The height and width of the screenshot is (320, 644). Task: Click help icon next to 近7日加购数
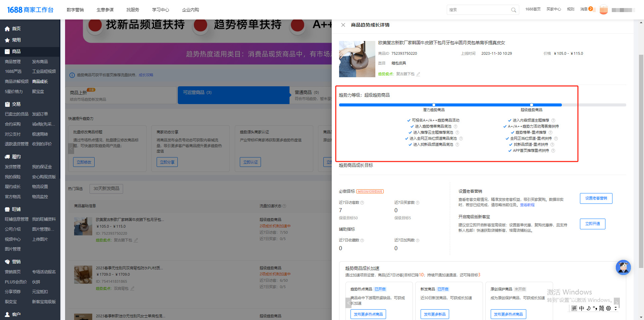coord(418,240)
